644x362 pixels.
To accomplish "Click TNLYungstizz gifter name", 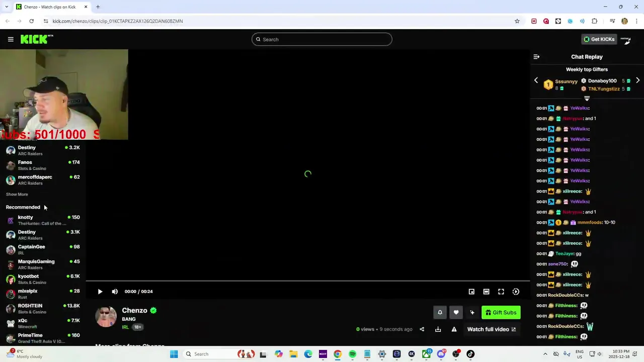I will [604, 89].
